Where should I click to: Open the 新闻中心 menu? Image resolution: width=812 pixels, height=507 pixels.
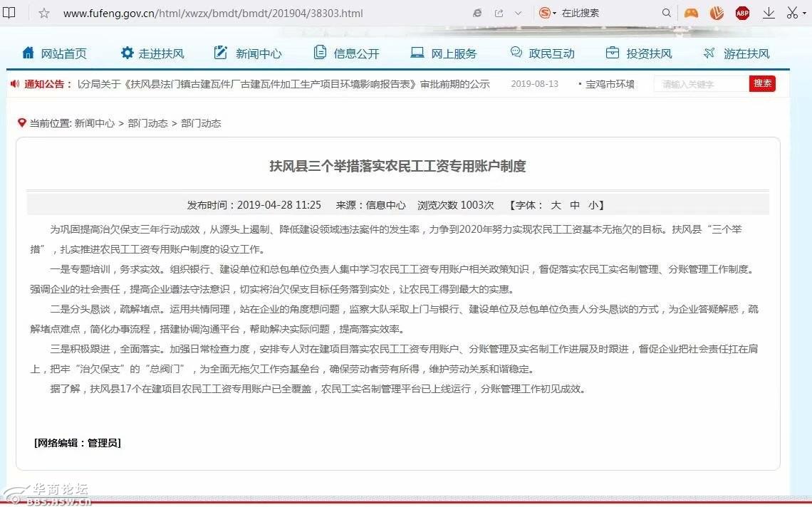[x=259, y=53]
